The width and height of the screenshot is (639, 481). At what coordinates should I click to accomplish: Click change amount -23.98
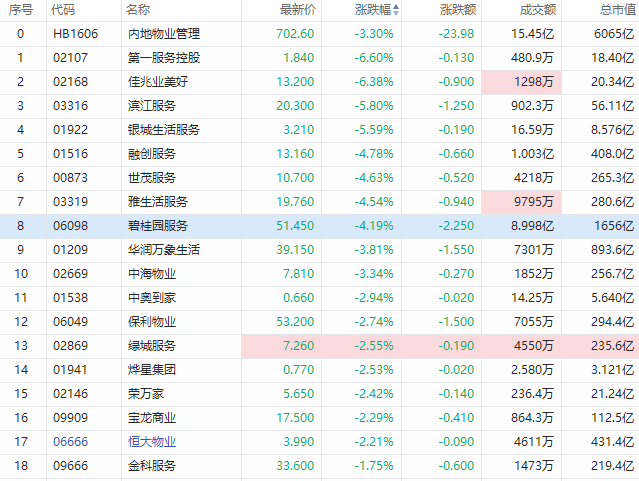point(456,33)
